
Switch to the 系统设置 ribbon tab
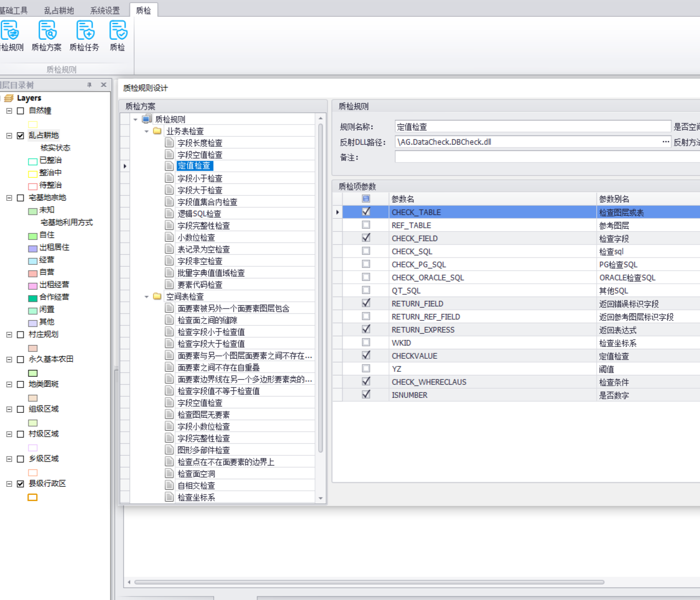(x=105, y=10)
